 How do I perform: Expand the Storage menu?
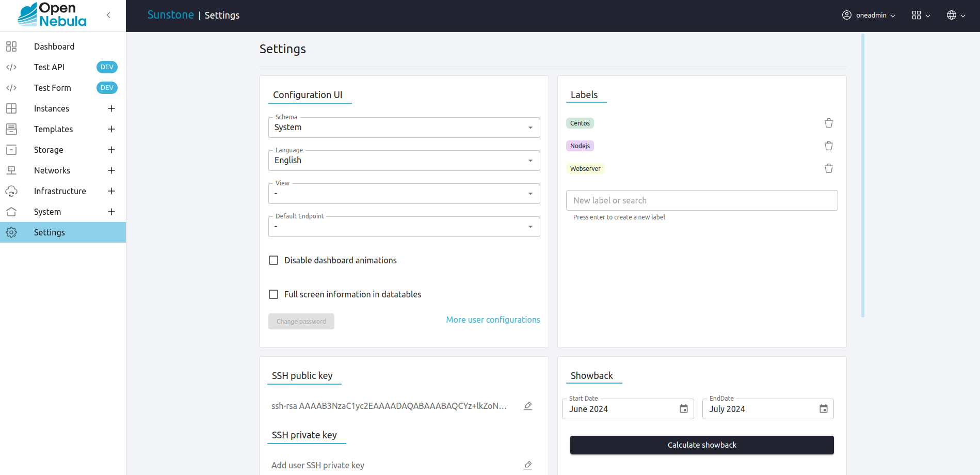(111, 150)
